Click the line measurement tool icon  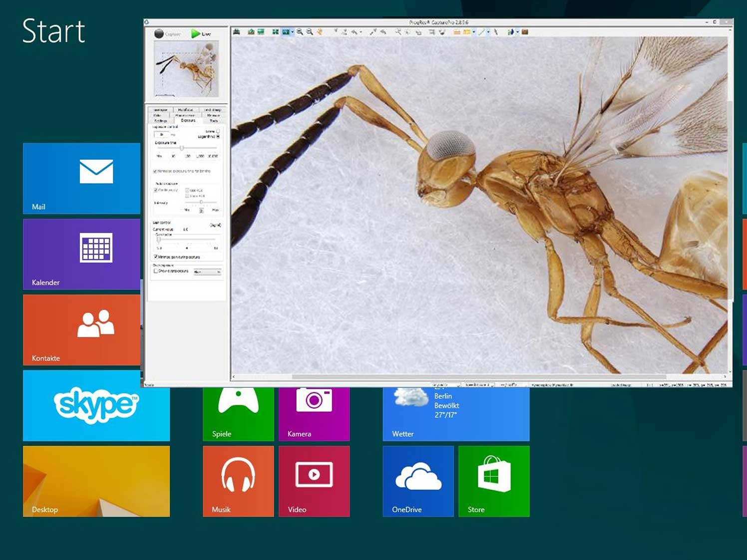click(x=481, y=32)
